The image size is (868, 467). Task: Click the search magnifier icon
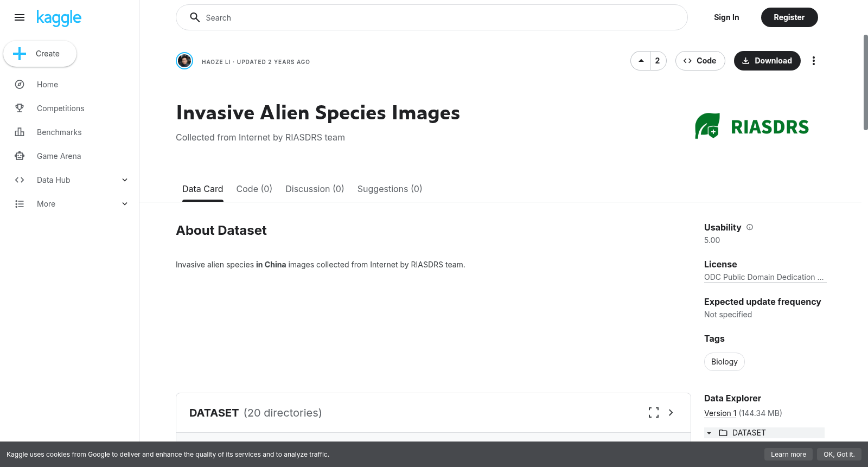(195, 17)
